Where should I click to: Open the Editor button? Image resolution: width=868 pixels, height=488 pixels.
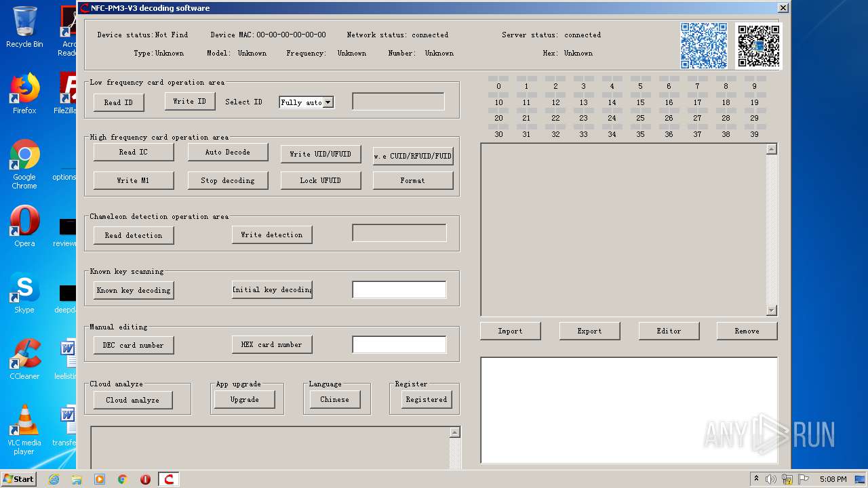click(669, 331)
